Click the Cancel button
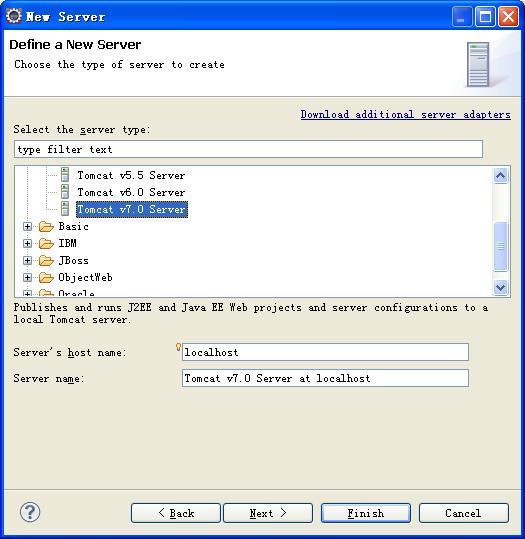This screenshot has width=525, height=539. pos(463,513)
